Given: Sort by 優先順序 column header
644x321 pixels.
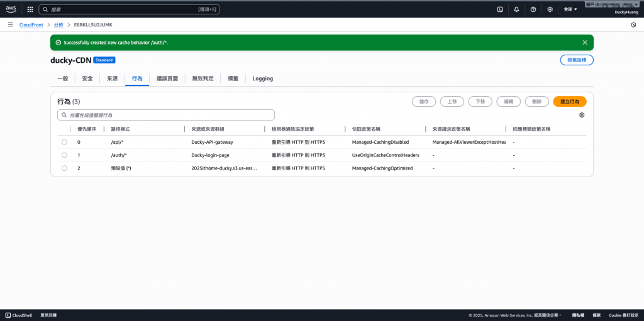Looking at the screenshot, I should tap(87, 129).
